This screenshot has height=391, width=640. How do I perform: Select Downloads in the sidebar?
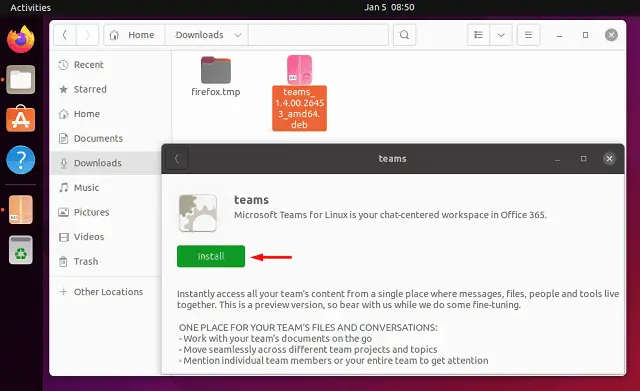pos(105,163)
